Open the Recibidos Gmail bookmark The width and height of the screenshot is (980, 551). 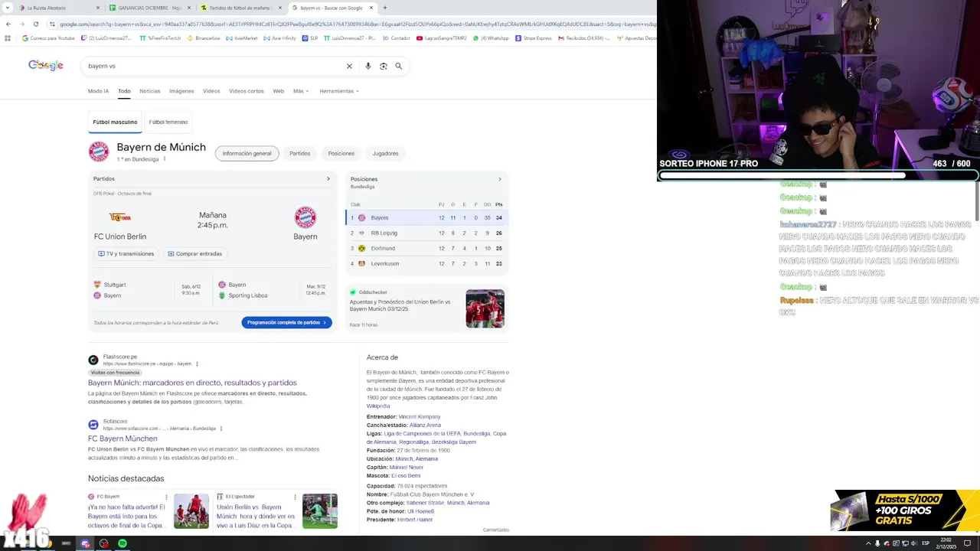(x=584, y=37)
